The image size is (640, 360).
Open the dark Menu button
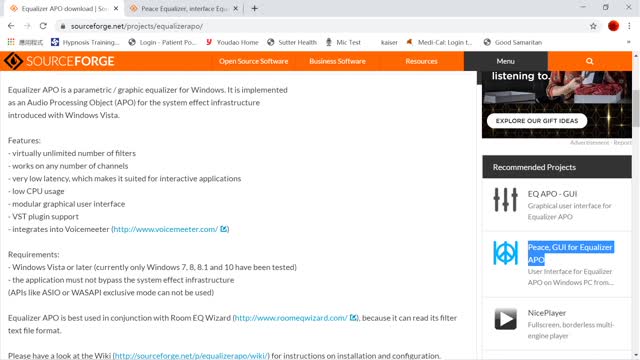506,61
